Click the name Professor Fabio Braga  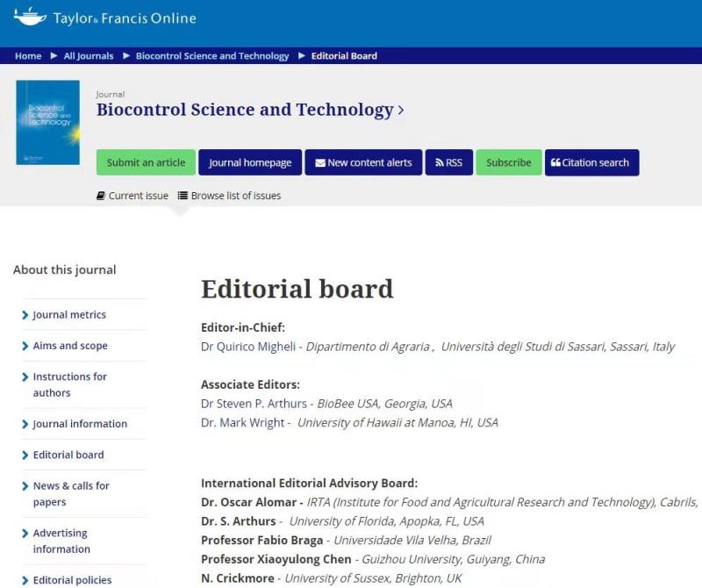coord(261,540)
